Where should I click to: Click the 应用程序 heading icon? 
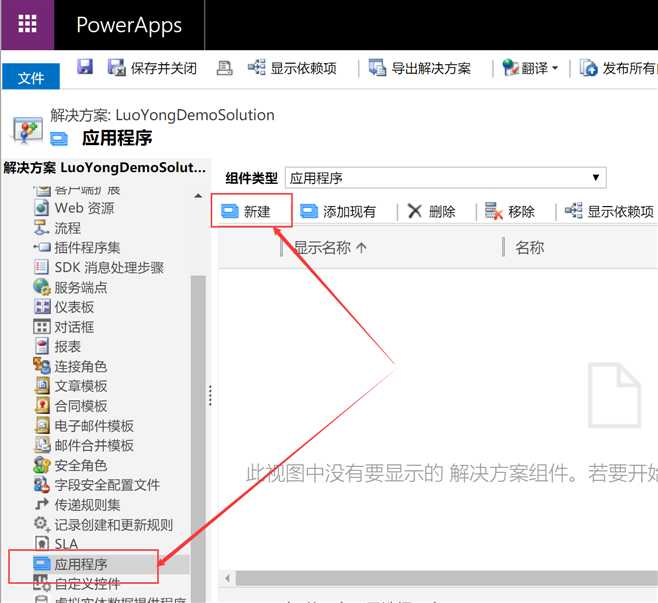(59, 138)
